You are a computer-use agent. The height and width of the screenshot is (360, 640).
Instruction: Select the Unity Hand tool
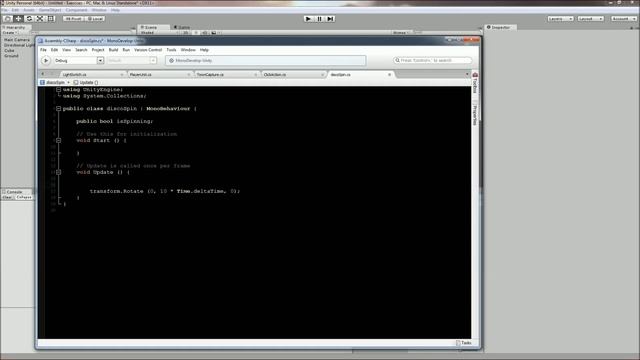[7, 19]
